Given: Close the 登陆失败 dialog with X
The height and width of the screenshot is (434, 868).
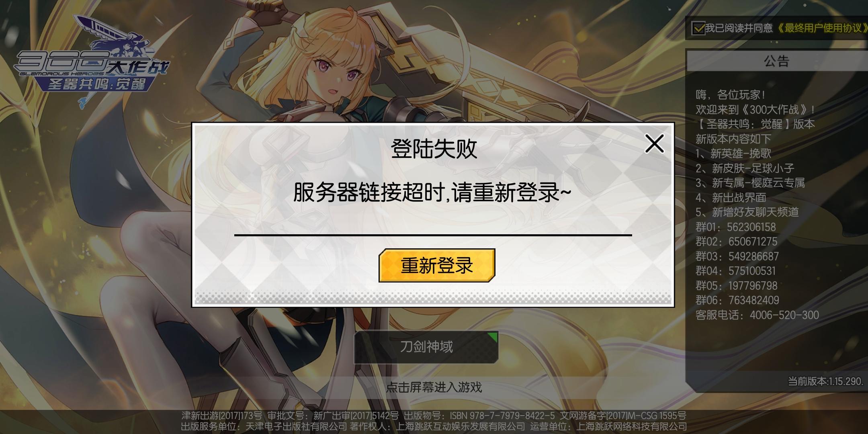Looking at the screenshot, I should point(654,143).
